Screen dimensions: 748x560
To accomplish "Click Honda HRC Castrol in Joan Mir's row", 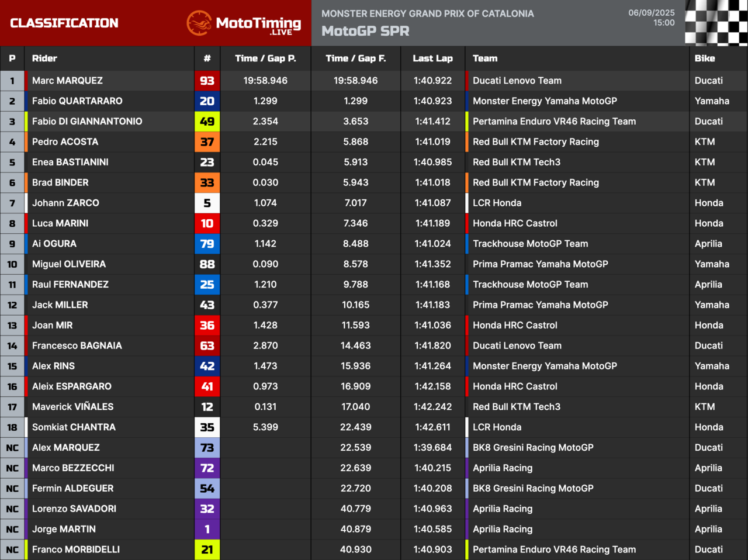I will tap(515, 326).
